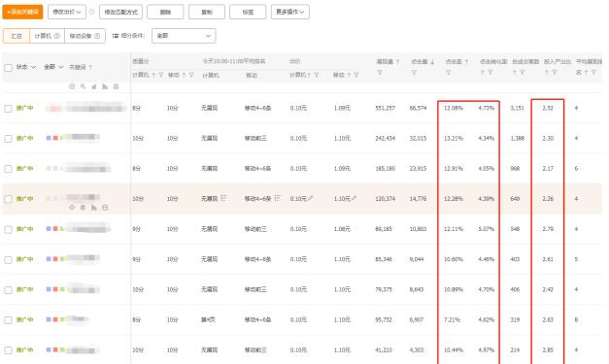
Task: Click the 删除 button
Action: tap(165, 12)
